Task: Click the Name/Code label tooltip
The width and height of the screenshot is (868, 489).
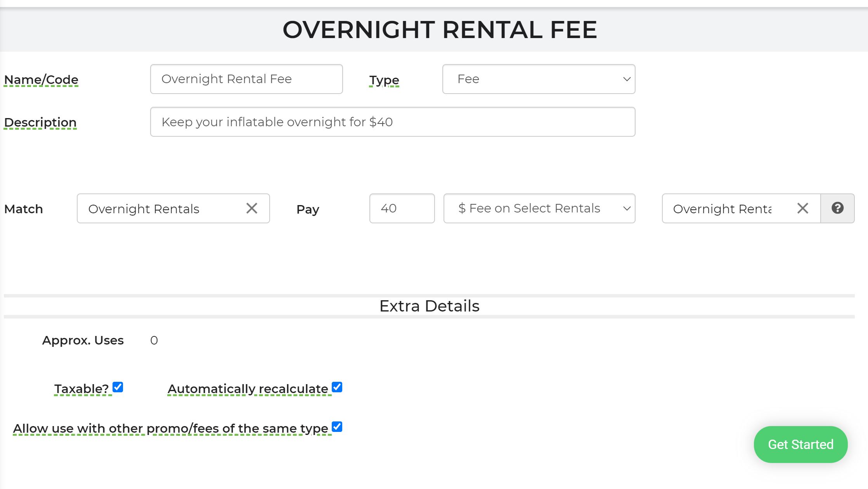Action: tap(41, 80)
